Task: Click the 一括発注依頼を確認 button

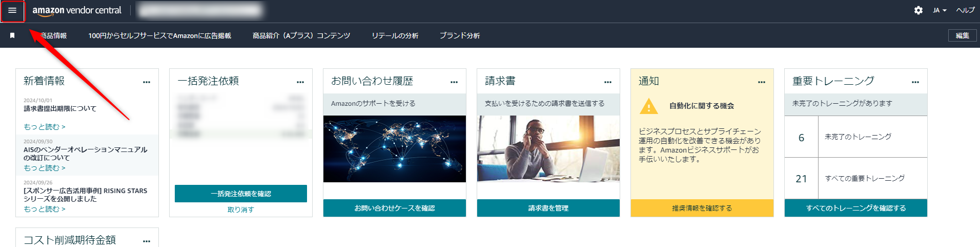Action: click(241, 194)
